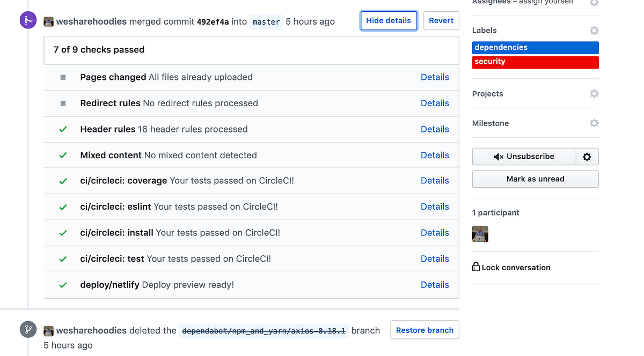Click the notification settings gear beside Unsubscribe
The height and width of the screenshot is (356, 644).
pyautogui.click(x=587, y=157)
